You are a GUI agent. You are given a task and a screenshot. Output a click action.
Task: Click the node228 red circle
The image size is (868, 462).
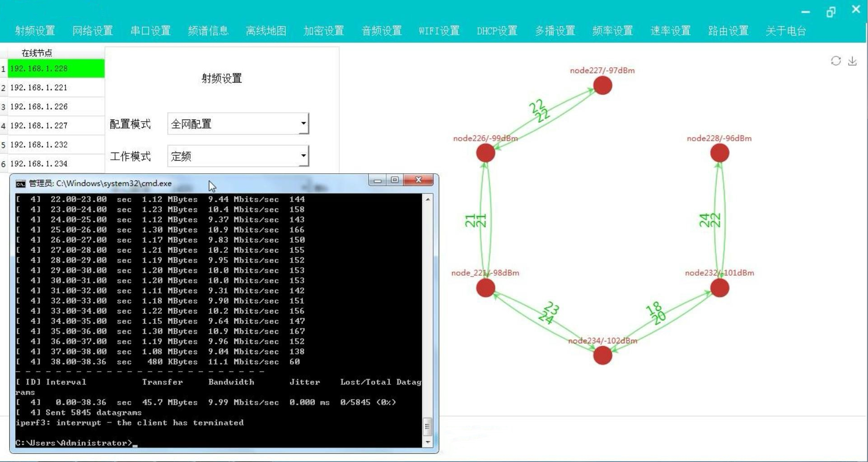[719, 153]
